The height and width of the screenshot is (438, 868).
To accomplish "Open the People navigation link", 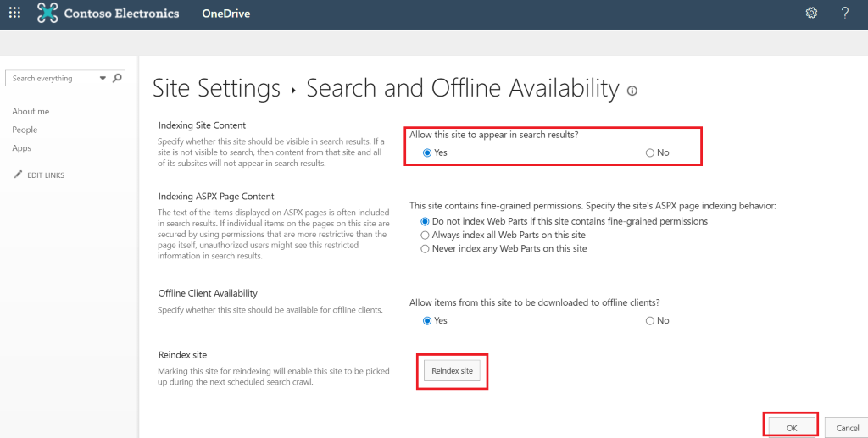I will [x=25, y=130].
